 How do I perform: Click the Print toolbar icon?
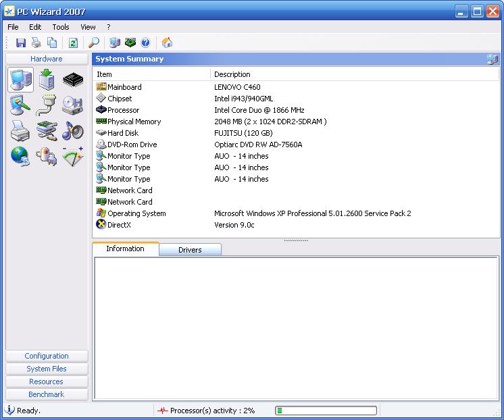tap(36, 43)
